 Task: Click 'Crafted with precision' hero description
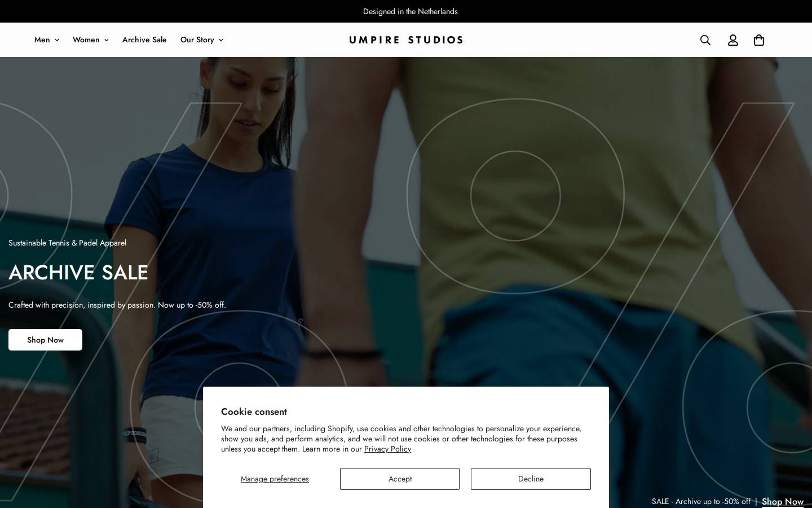117,305
